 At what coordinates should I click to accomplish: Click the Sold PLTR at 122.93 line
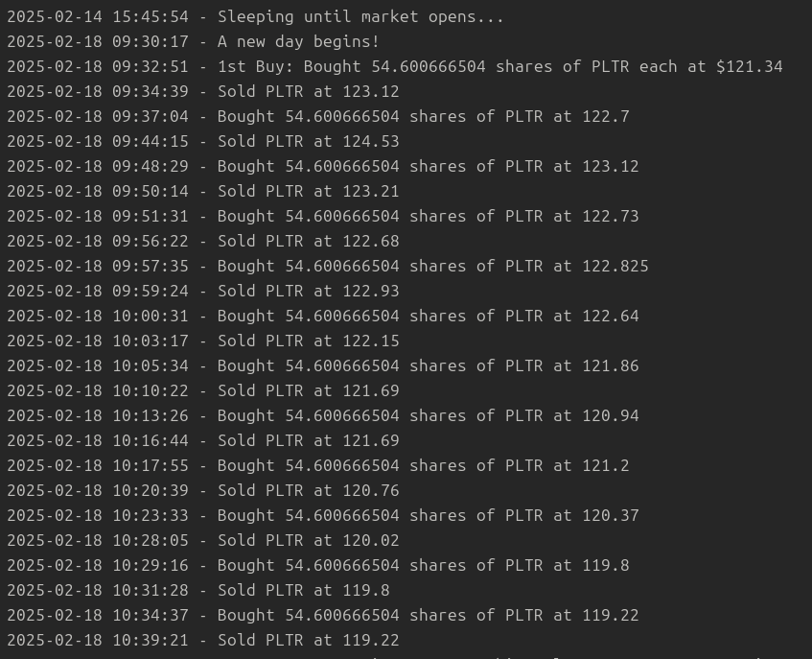[202, 292]
